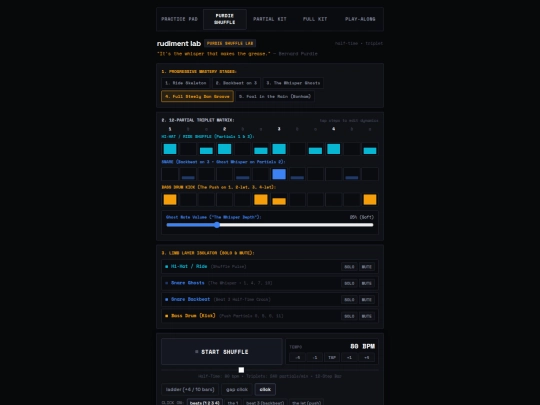540x405 pixels.
Task: Click the rudiment lab title
Action: [x=179, y=43]
